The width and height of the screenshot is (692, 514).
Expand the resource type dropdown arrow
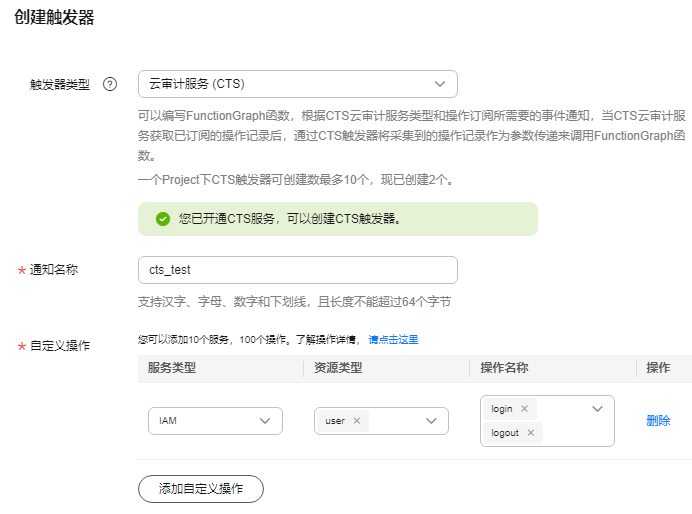tap(431, 421)
